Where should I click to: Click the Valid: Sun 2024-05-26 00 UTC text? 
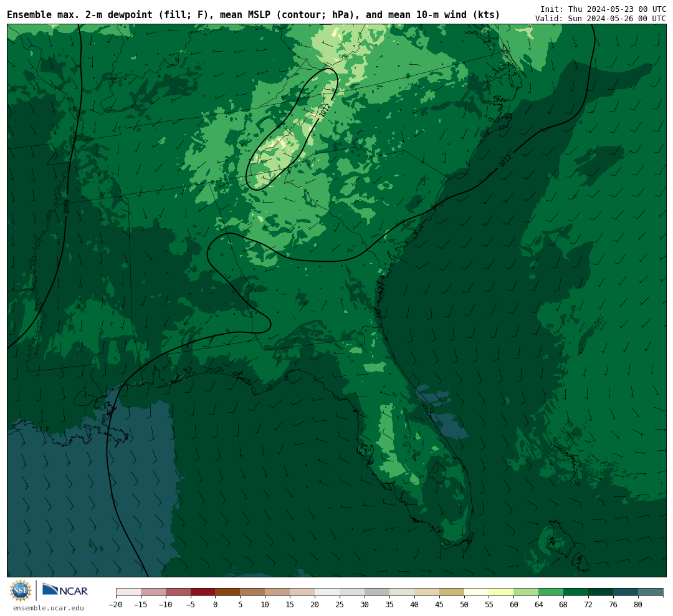[x=601, y=19]
